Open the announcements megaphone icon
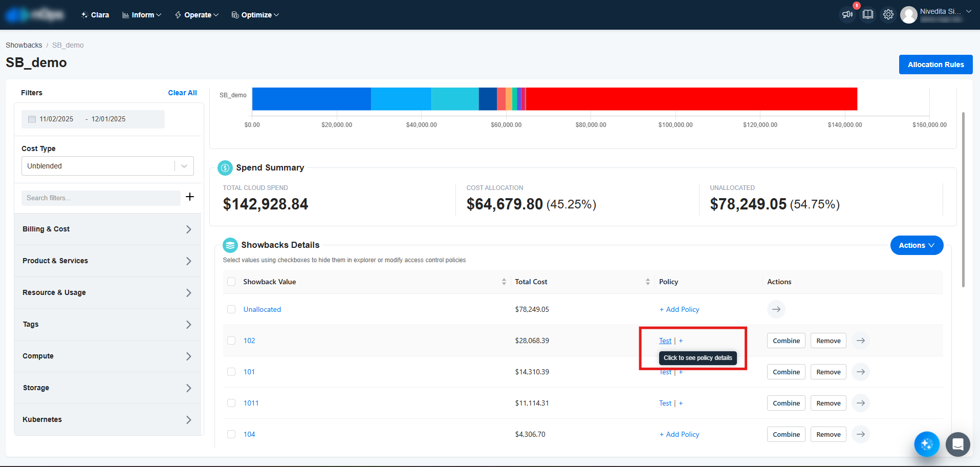 (847, 14)
